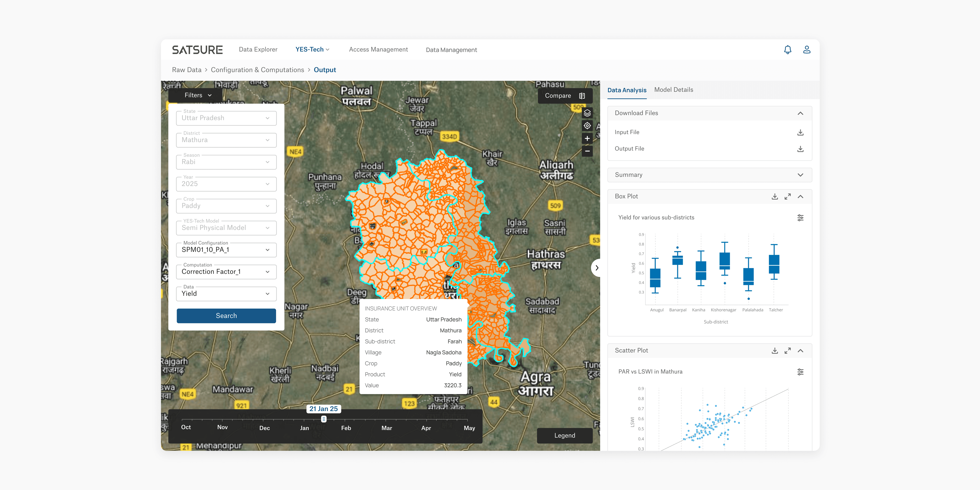Expand the Box Plot to fullscreen

787,197
